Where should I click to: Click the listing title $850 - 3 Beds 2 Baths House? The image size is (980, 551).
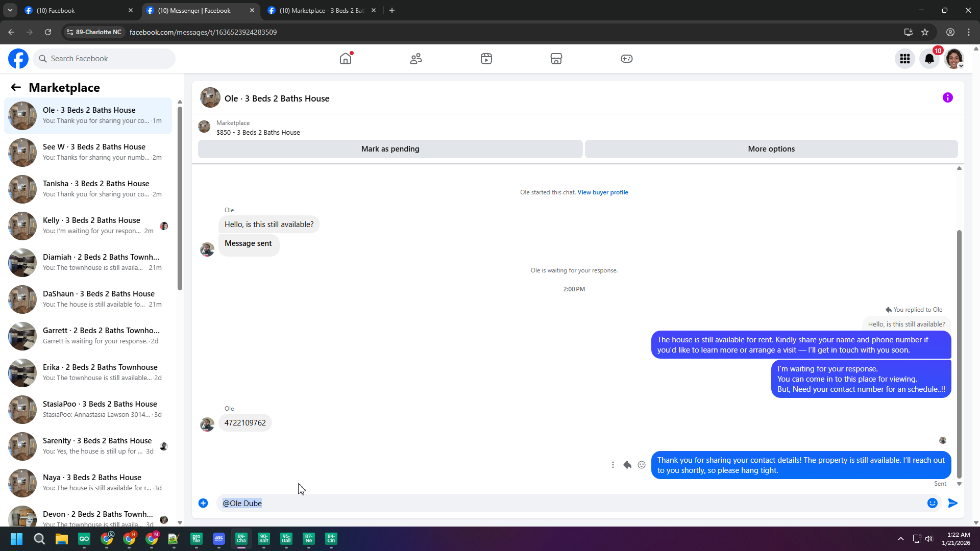[258, 133]
